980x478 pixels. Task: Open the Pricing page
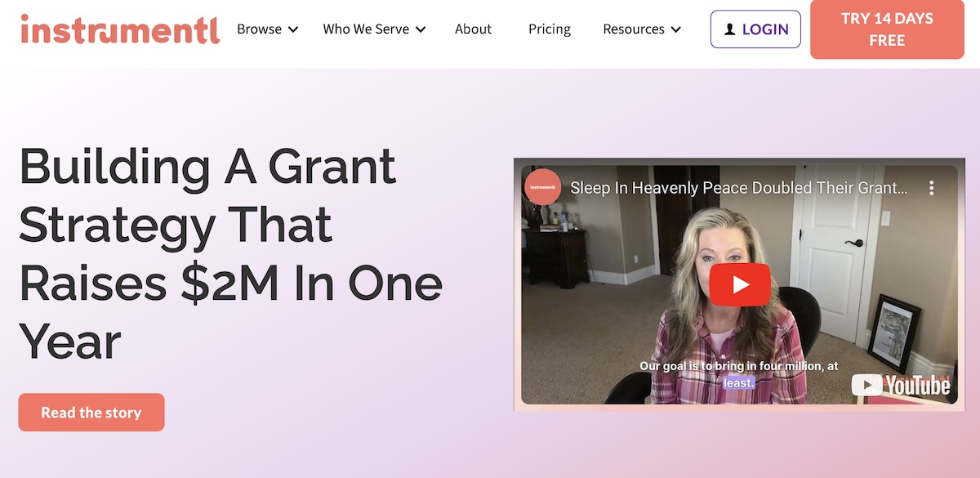(x=550, y=29)
